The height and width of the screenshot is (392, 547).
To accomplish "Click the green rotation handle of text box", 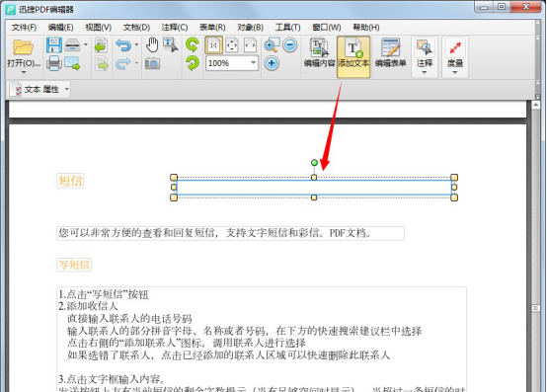I will tap(314, 163).
